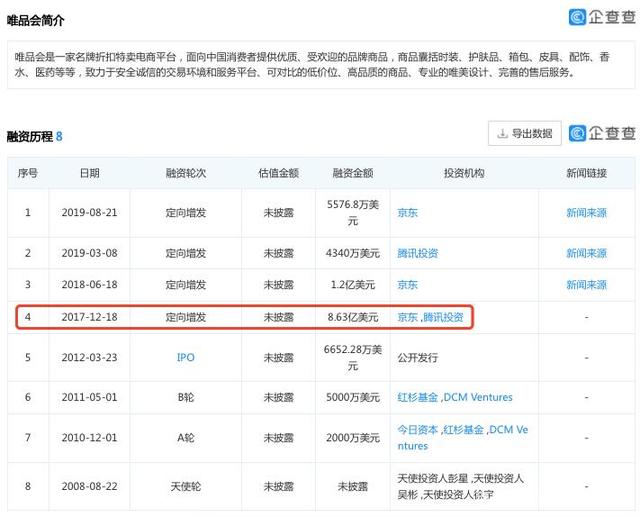This screenshot has height=517, width=640.
Task: Click the 天使轮 round cell
Action: pyautogui.click(x=186, y=486)
